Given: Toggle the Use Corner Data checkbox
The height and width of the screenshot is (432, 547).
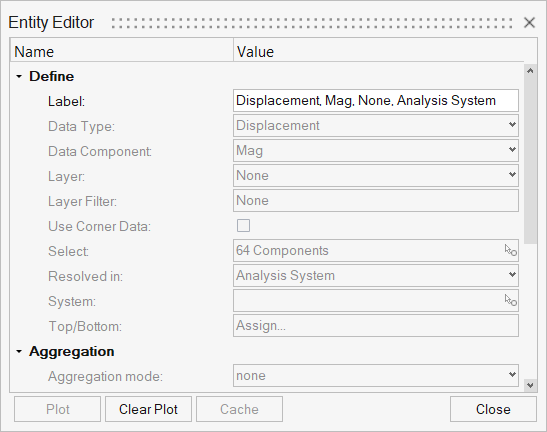Looking at the screenshot, I should pos(243,225).
